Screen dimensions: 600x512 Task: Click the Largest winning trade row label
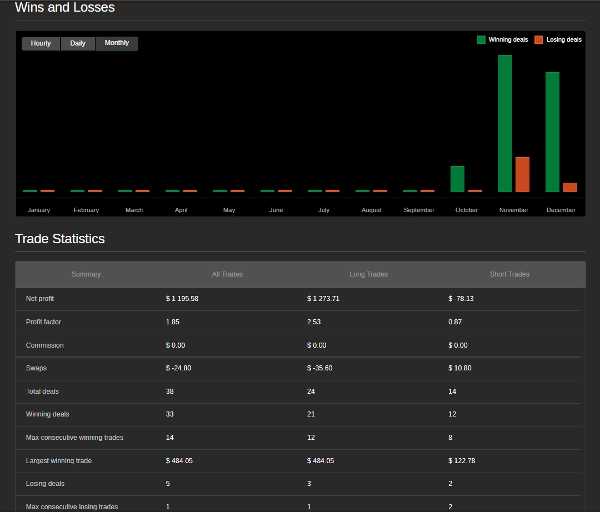point(59,460)
